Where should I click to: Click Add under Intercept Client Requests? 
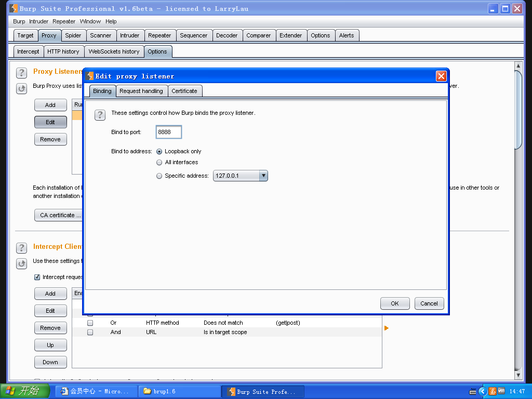pos(50,294)
